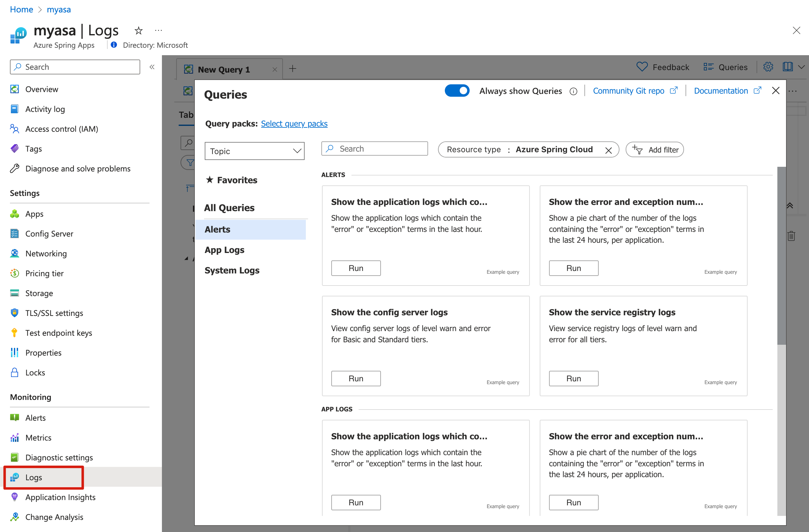The width and height of the screenshot is (809, 532).
Task: Click the queries list vertical scrollbar
Action: 781,255
